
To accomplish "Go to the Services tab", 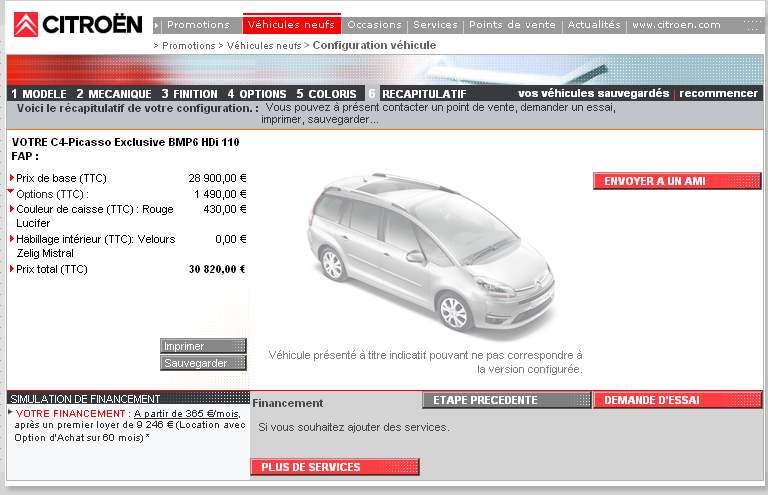I will tap(435, 24).
